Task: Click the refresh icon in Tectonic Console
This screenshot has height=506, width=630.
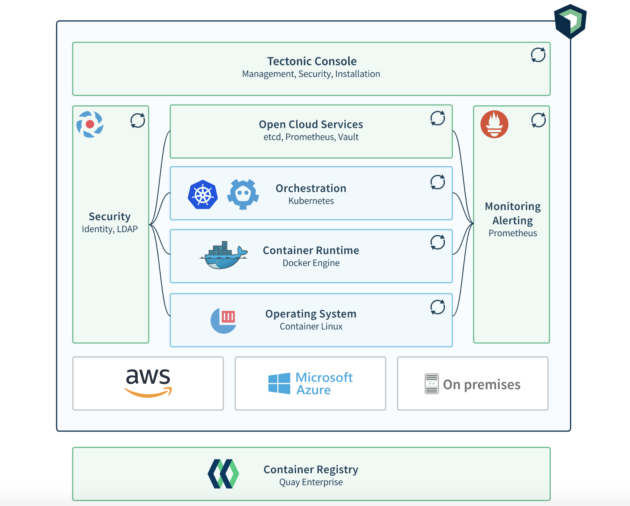Action: coord(538,55)
